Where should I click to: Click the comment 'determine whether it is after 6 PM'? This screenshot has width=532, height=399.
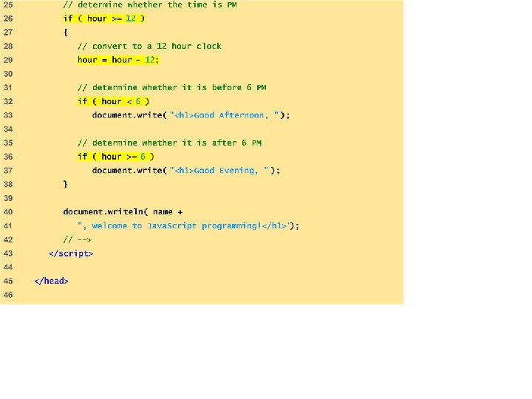coord(169,143)
